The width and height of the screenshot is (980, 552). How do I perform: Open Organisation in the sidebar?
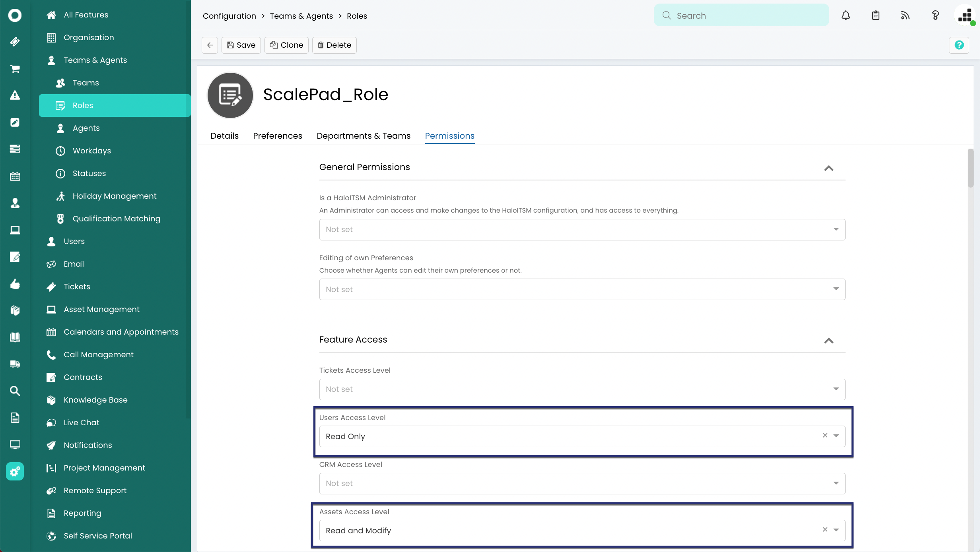[115, 37]
